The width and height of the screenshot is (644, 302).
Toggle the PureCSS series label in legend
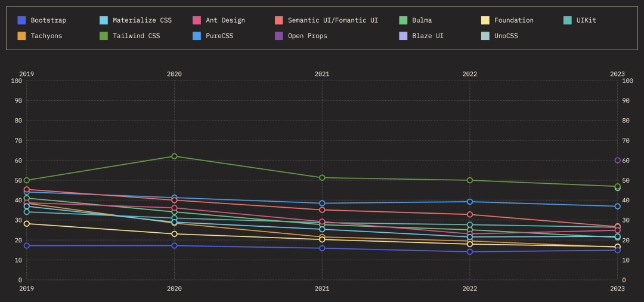point(220,36)
